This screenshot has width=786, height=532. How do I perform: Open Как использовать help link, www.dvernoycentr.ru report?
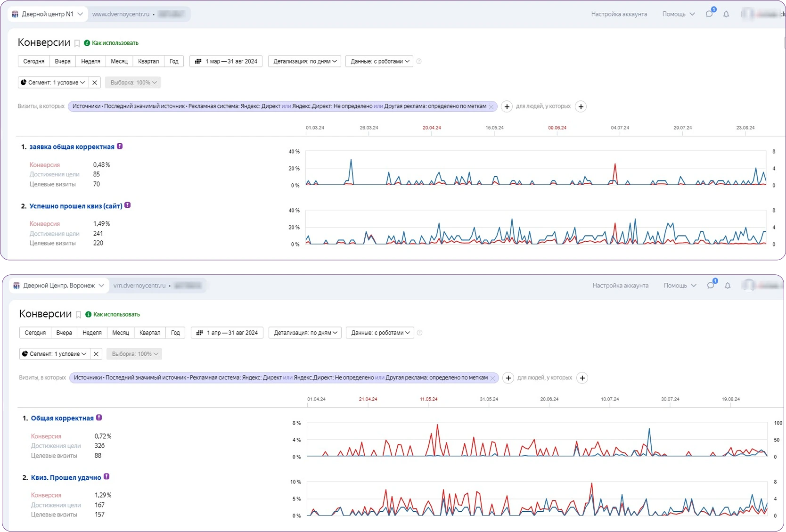[111, 43]
